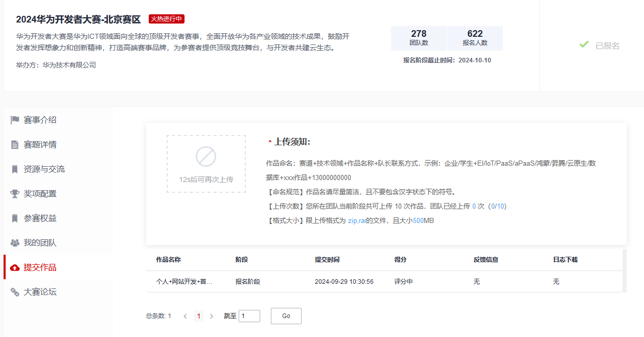Viewport: 644px width, 337px height.
Task: Click the work name 个人+网站开发+首… cell
Action: click(x=184, y=282)
